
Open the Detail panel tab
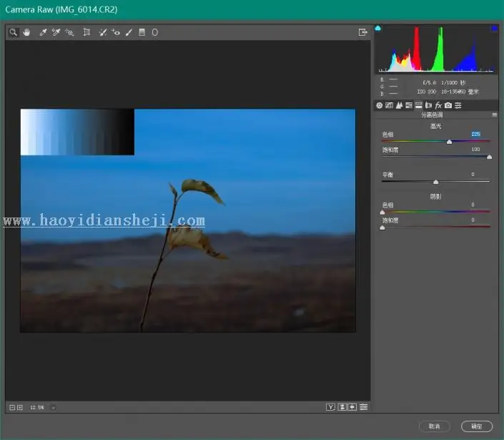click(399, 105)
